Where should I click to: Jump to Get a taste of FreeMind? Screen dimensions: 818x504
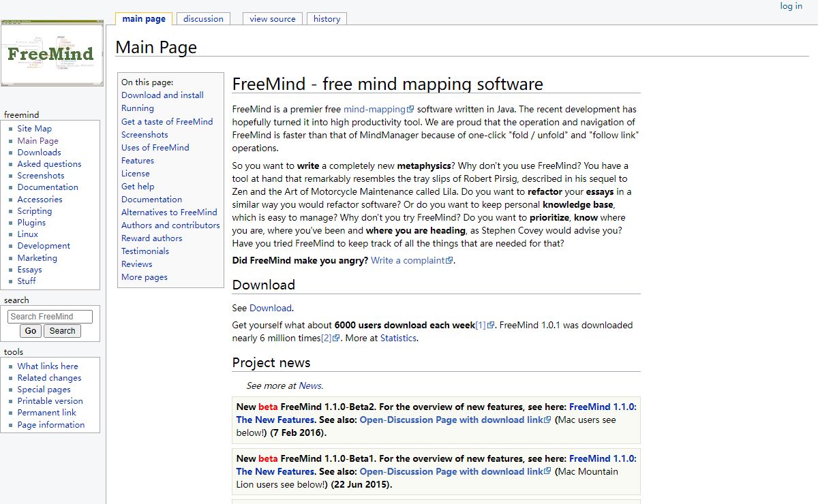pos(167,122)
